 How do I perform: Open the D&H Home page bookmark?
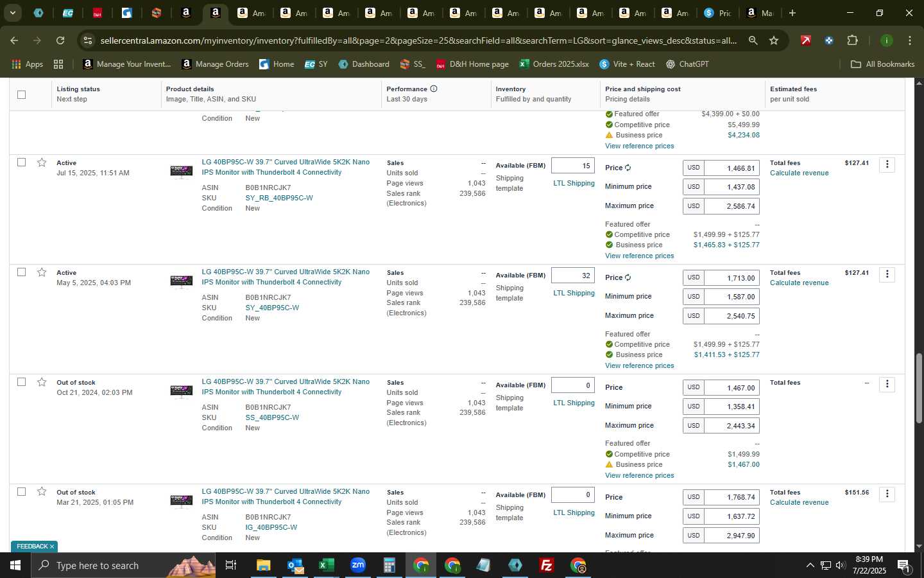pos(472,64)
